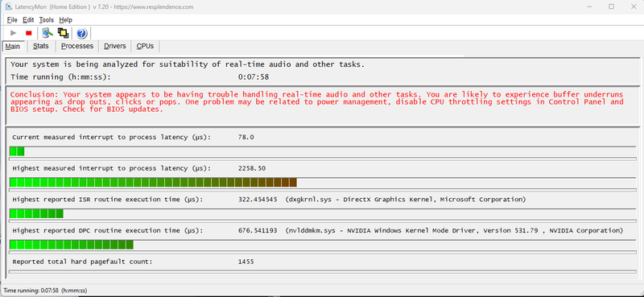Switch to the CPUs tab
644x297 pixels.
(x=145, y=46)
